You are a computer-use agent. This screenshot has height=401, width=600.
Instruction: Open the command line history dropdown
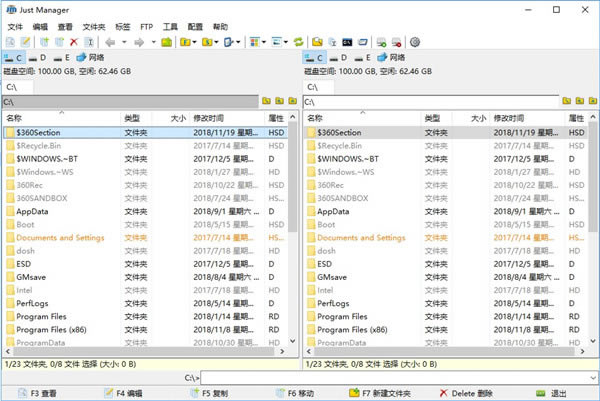pyautogui.click(x=593, y=378)
